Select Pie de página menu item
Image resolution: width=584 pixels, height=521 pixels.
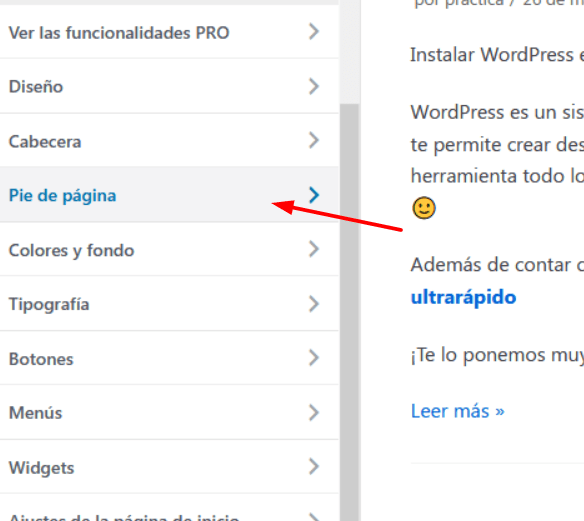point(169,195)
